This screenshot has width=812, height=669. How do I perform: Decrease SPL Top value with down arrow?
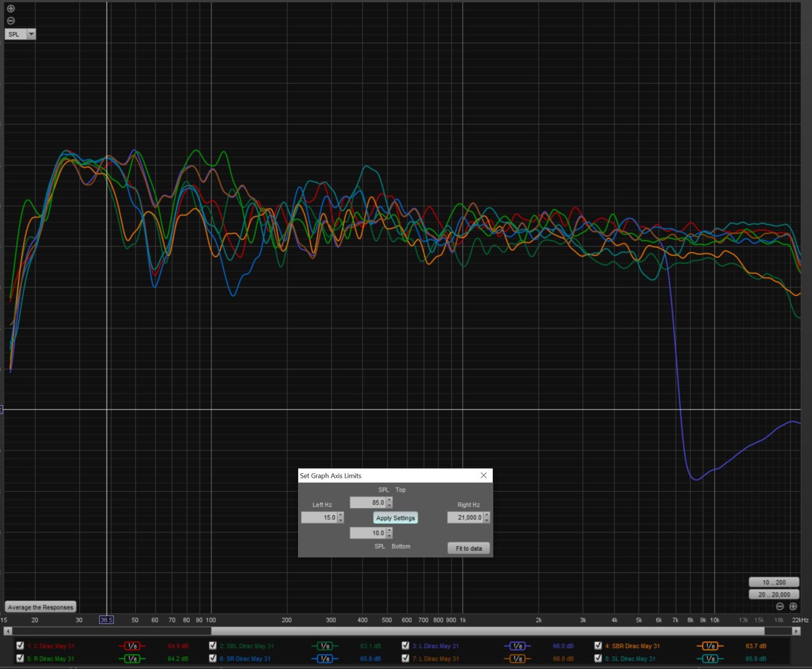[389, 505]
